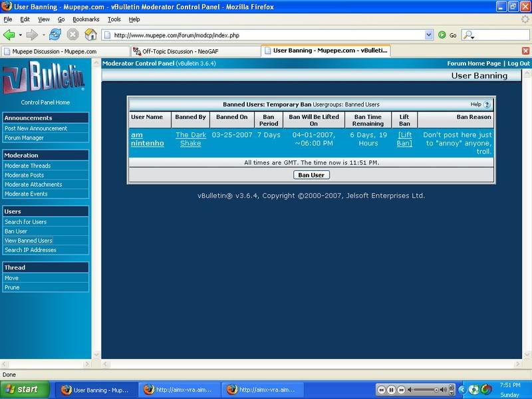Viewport: 532px width, 399px height.
Task: Show hidden tray icons chevron
Action: click(x=462, y=390)
